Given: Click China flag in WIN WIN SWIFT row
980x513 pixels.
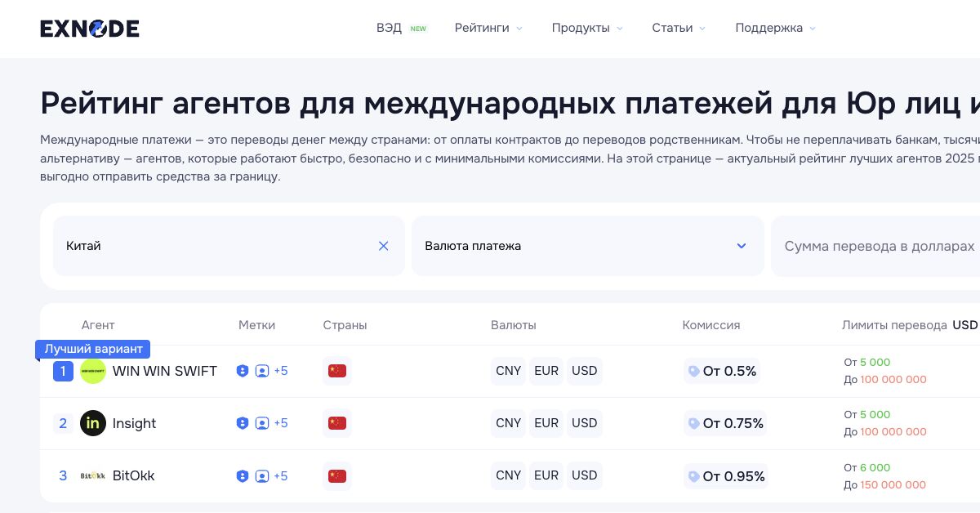Looking at the screenshot, I should pos(337,371).
